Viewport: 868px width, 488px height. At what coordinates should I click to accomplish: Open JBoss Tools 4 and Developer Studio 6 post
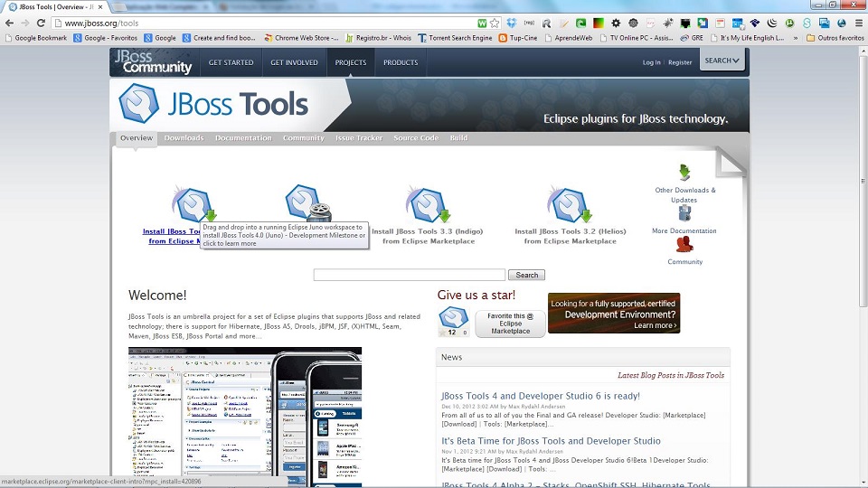(541, 396)
